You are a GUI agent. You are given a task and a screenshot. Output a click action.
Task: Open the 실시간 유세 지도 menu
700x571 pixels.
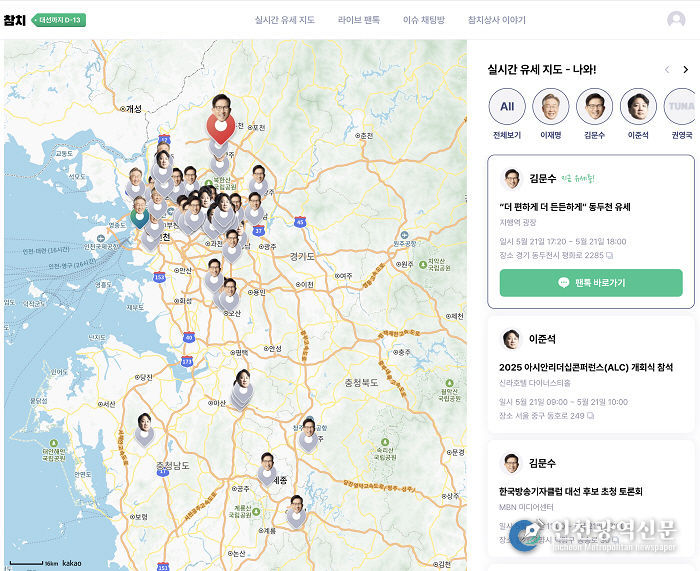[285, 20]
